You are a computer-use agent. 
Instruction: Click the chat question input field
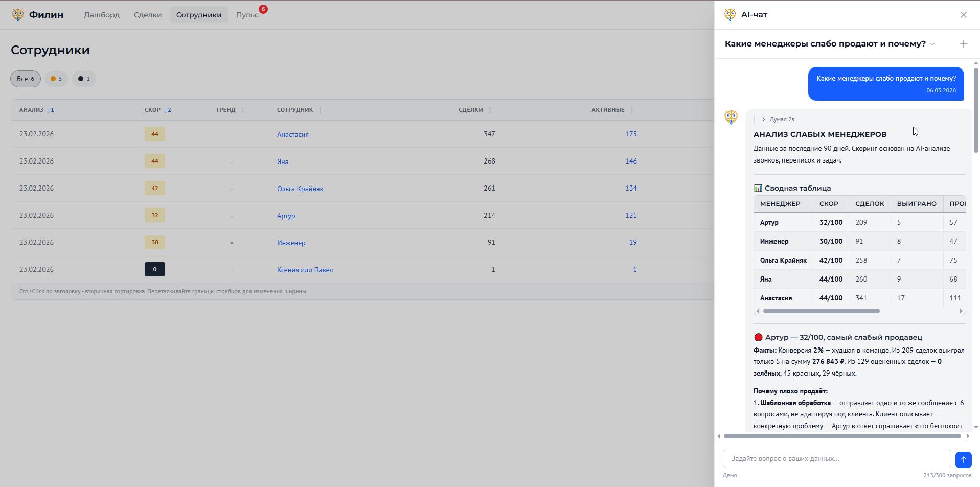coord(836,458)
